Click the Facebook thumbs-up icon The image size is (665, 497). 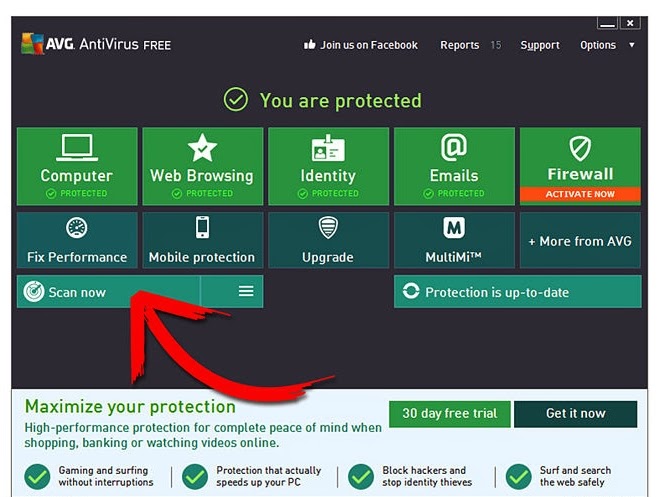pyautogui.click(x=310, y=45)
